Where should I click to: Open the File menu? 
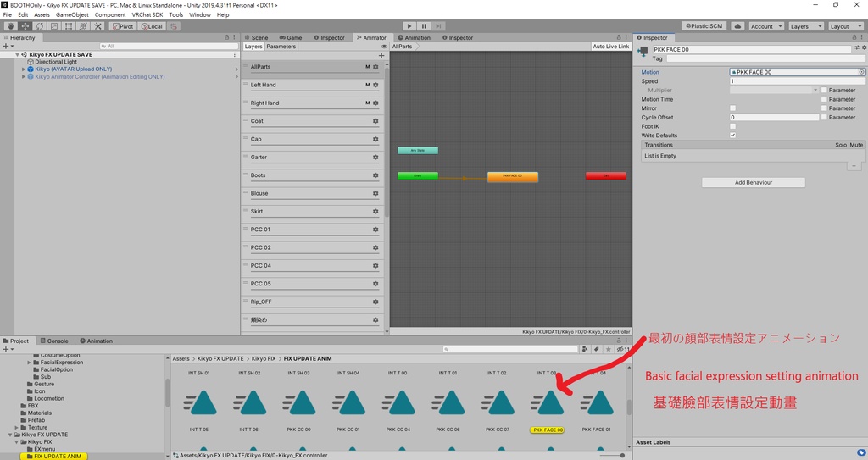point(7,15)
